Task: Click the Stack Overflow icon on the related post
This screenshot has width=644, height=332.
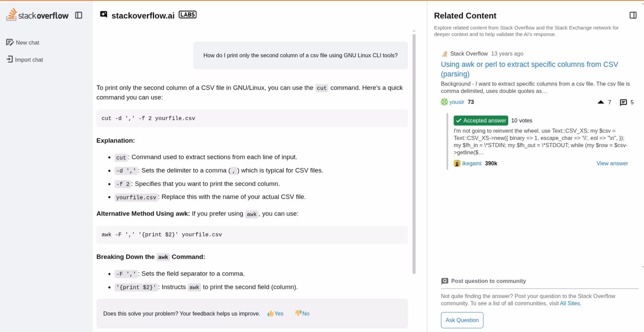Action: click(444, 53)
